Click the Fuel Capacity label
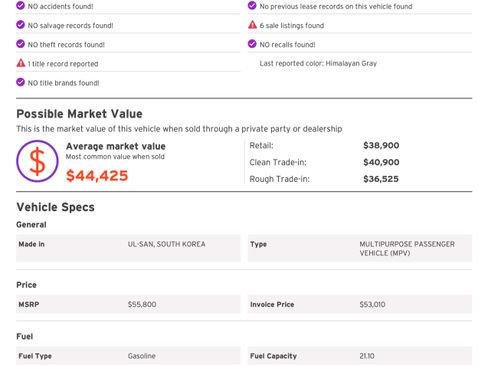Image resolution: width=488 pixels, height=366 pixels. [x=273, y=356]
